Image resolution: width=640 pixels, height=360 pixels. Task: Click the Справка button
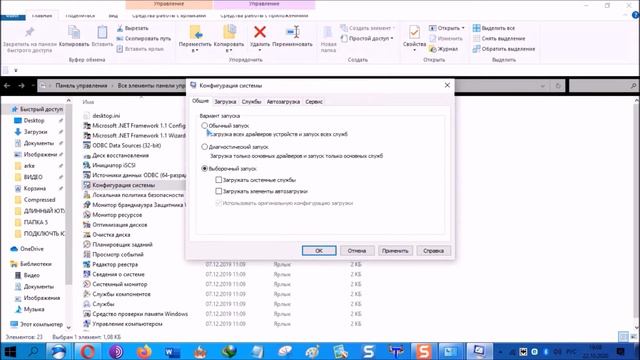tap(433, 251)
